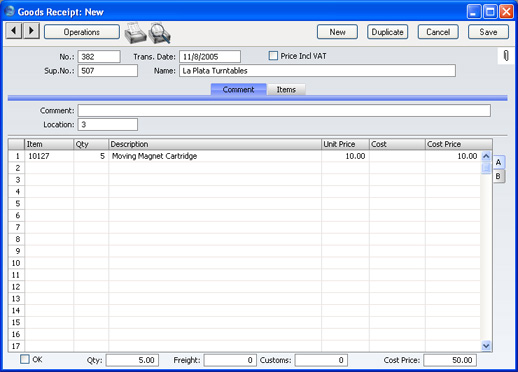This screenshot has height=372, width=518.
Task: Click the supplier Name field
Action: point(317,71)
